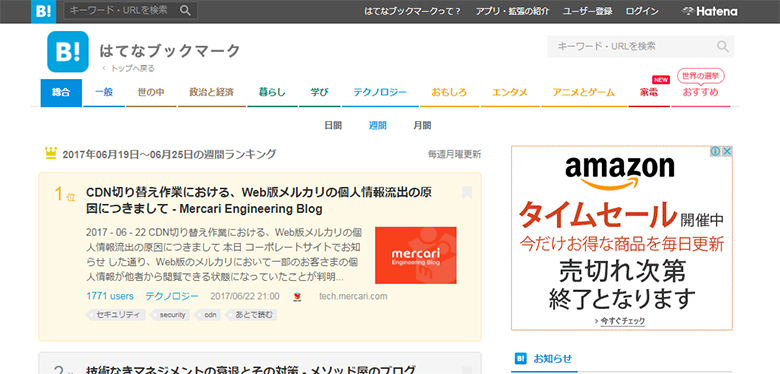The image size is (780, 374).
Task: Switch to the エンタメ tab
Action: [510, 93]
